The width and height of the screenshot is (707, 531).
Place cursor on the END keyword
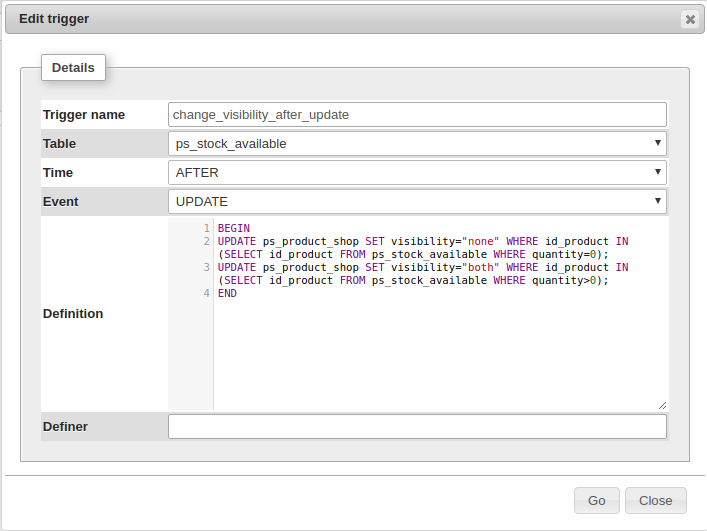pos(227,293)
